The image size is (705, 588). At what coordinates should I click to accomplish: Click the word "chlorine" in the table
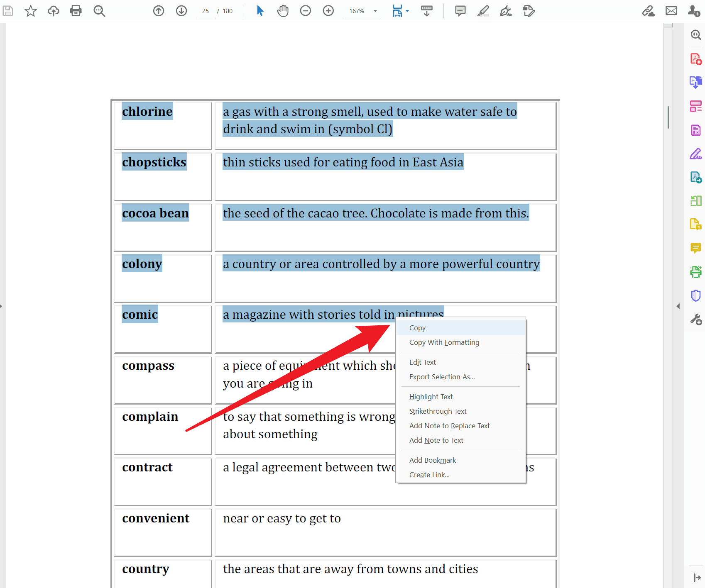pos(147,111)
